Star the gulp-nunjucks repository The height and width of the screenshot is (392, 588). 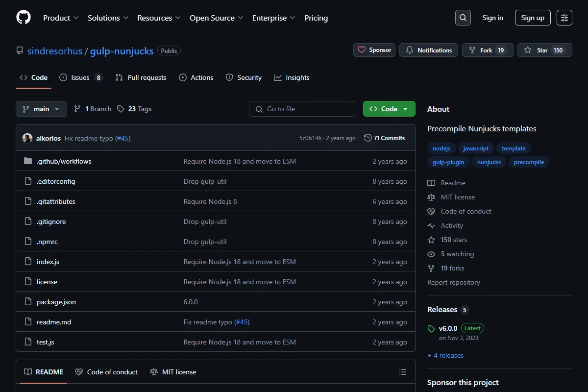tap(544, 50)
